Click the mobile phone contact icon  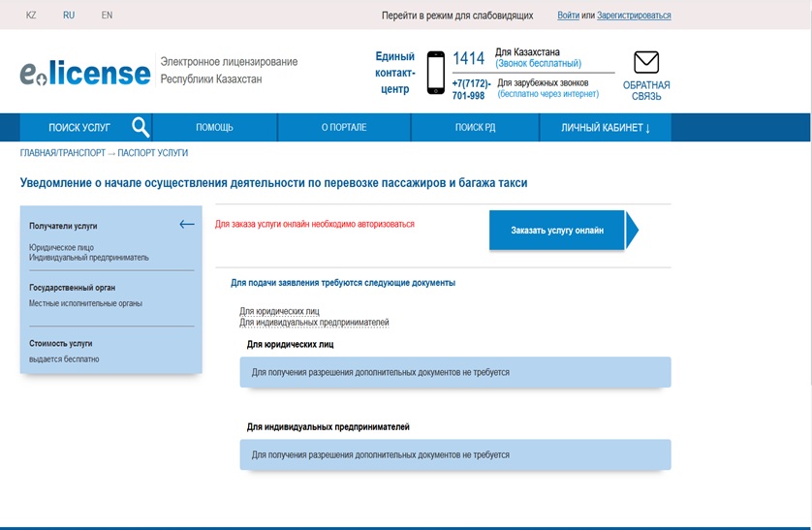click(435, 73)
